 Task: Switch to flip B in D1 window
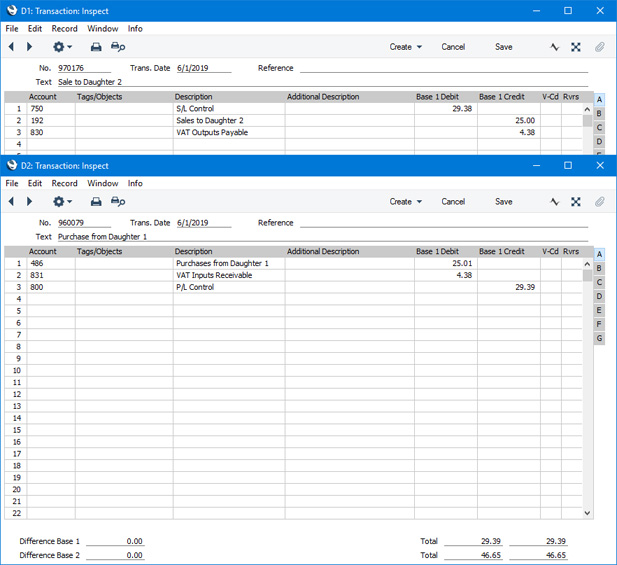coord(599,114)
